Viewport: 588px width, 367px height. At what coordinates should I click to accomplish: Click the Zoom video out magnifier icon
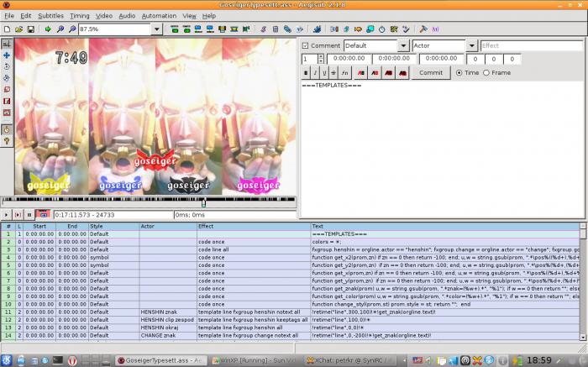[x=72, y=29]
